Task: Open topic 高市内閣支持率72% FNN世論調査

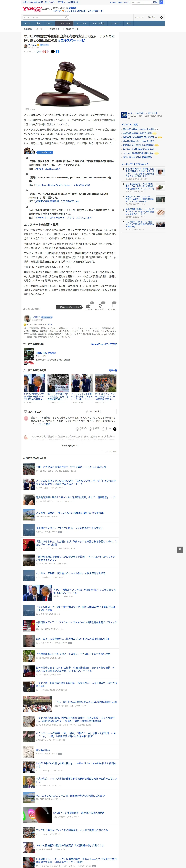Action: point(139,129)
